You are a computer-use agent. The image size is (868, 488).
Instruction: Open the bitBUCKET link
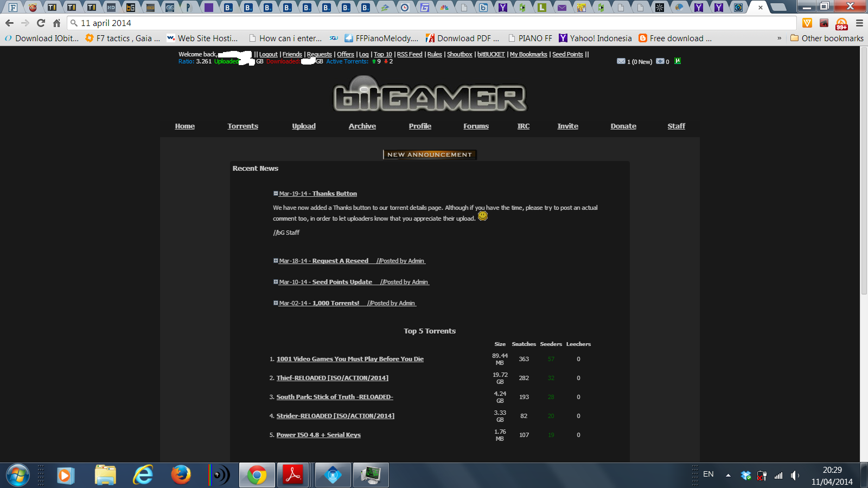491,54
